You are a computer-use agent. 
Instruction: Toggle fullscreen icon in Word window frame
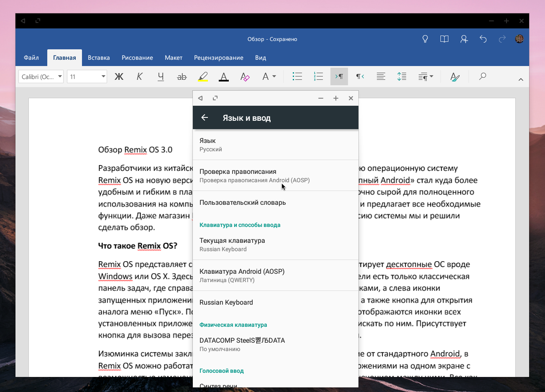(x=38, y=20)
